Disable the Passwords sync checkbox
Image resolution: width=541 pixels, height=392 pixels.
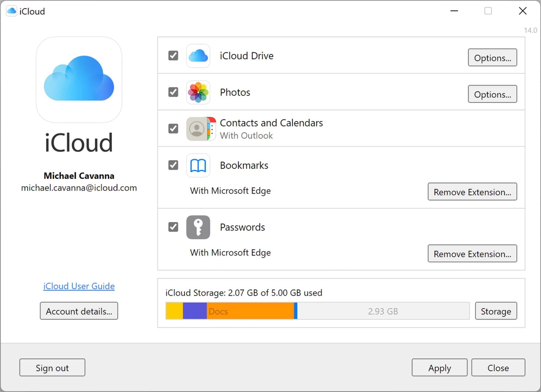tap(174, 227)
